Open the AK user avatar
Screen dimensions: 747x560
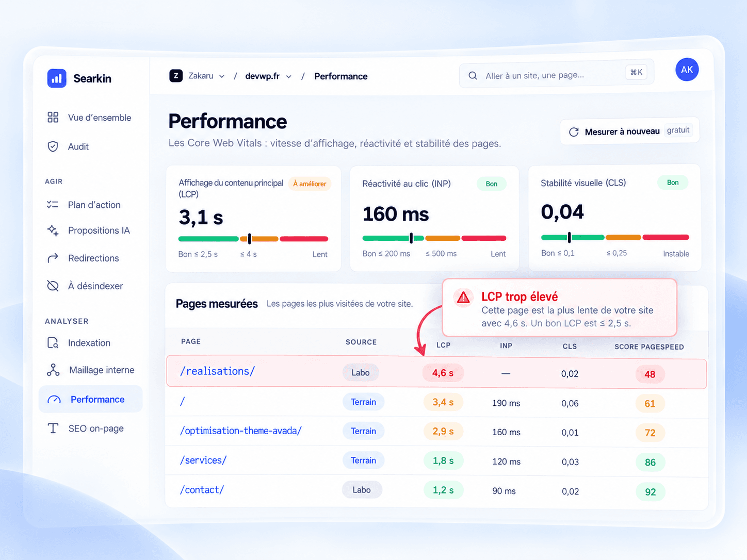687,70
